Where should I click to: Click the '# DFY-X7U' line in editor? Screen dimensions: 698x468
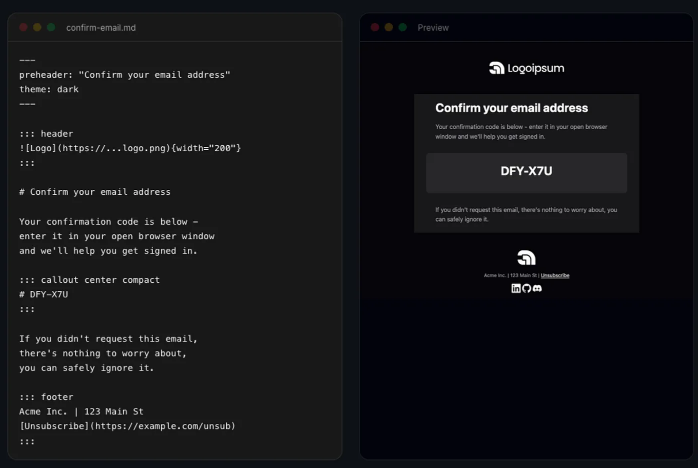point(43,294)
